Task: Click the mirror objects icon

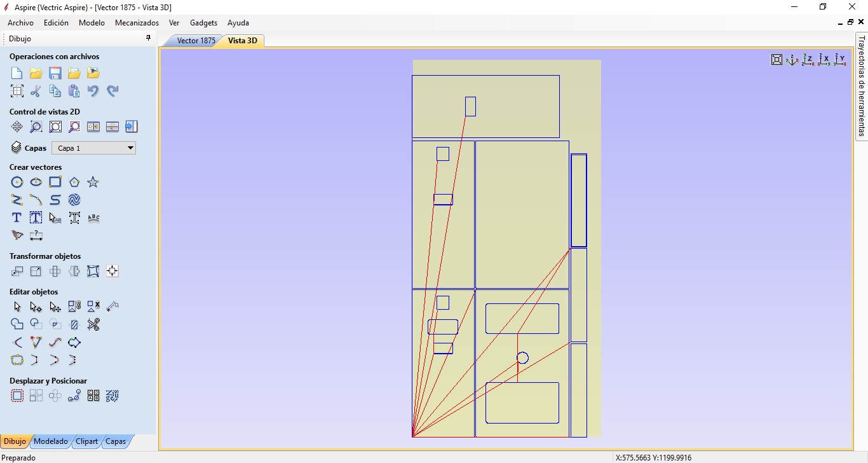Action: (74, 272)
